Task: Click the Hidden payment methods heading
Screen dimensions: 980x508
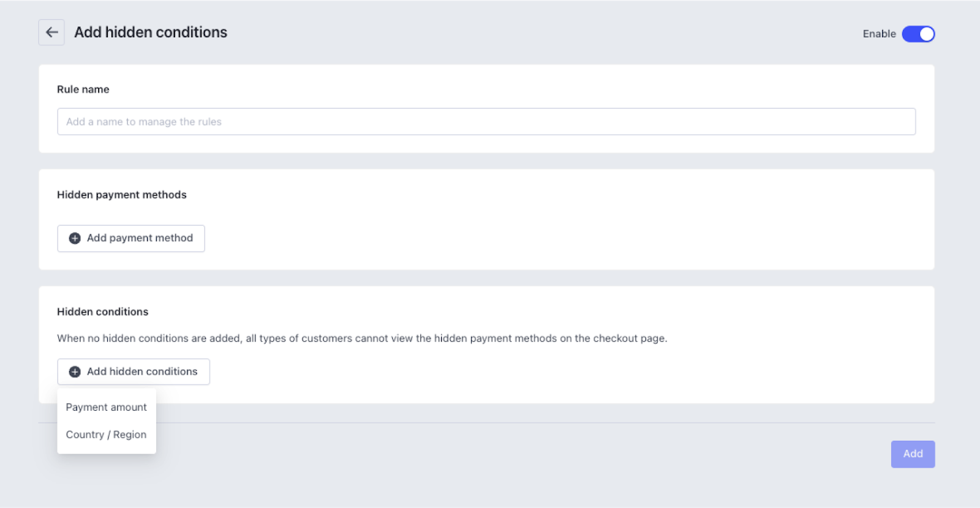Action: pos(122,195)
